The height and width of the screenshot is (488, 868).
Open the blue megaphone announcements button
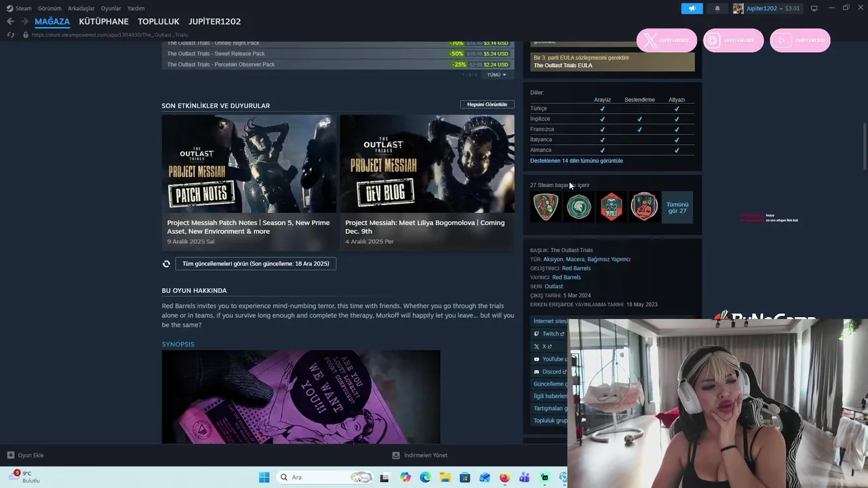coord(692,8)
